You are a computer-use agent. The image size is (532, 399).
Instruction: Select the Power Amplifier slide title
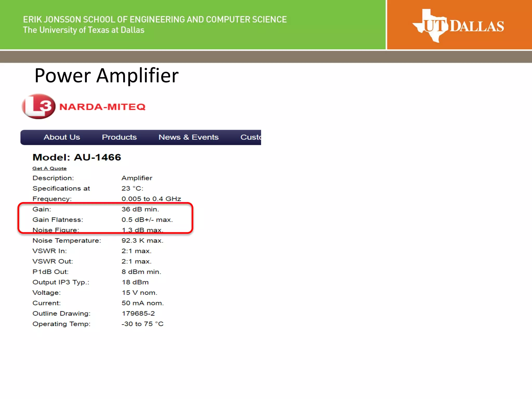coord(107,76)
